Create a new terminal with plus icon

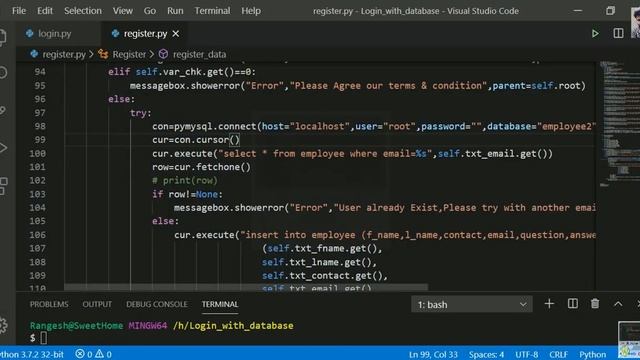[x=549, y=304]
